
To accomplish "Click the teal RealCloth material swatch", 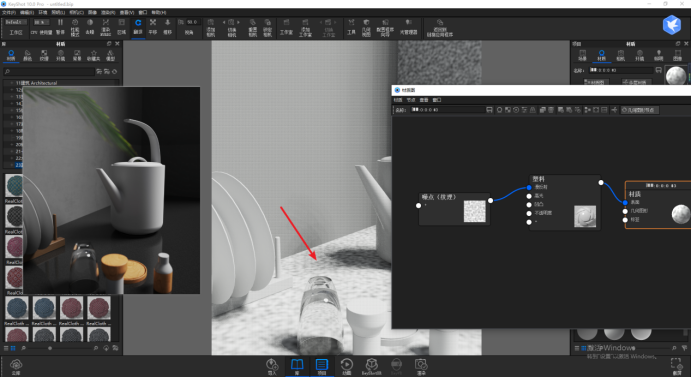I will point(14,185).
